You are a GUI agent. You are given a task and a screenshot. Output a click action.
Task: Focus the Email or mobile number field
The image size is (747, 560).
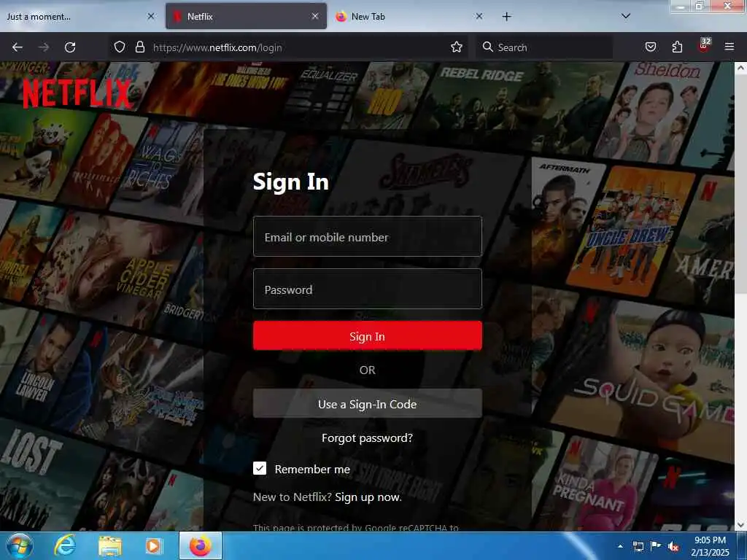pos(368,237)
